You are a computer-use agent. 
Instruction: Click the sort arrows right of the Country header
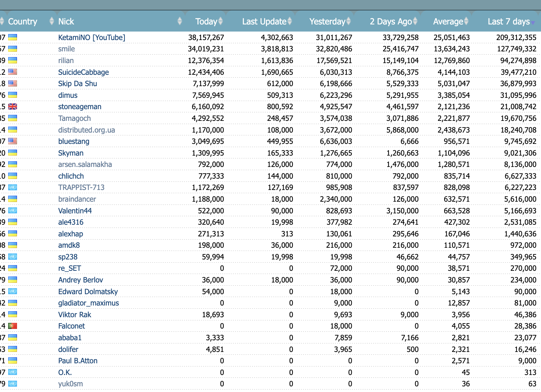52,21
